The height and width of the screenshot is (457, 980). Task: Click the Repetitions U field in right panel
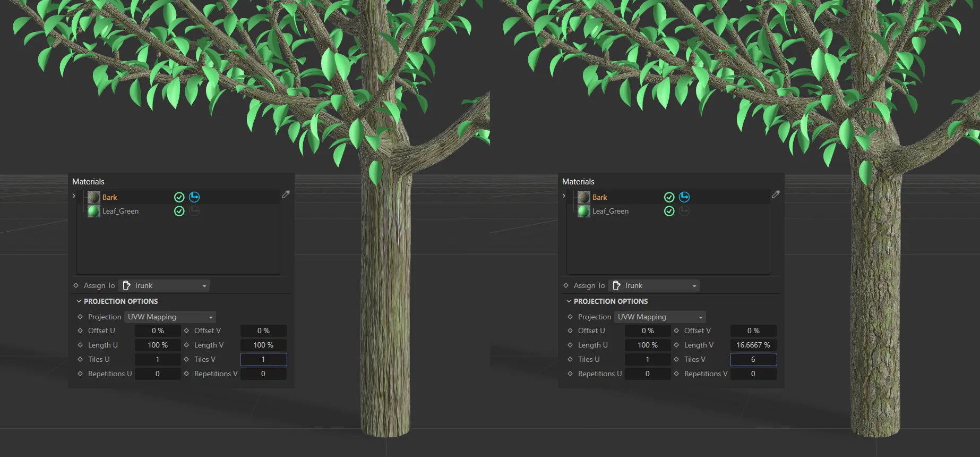point(648,374)
